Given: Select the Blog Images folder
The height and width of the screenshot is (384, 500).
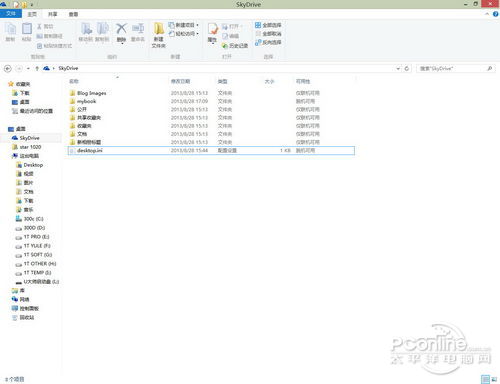Looking at the screenshot, I should [211, 93].
